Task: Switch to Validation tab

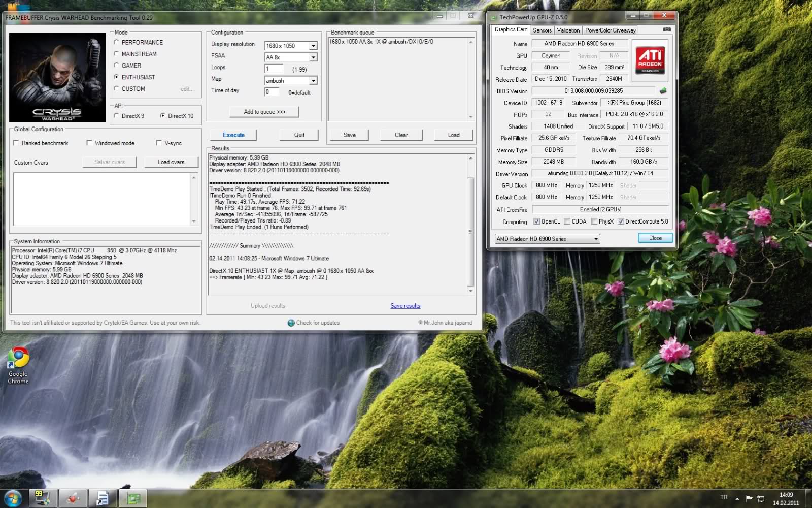Action: pyautogui.click(x=568, y=30)
